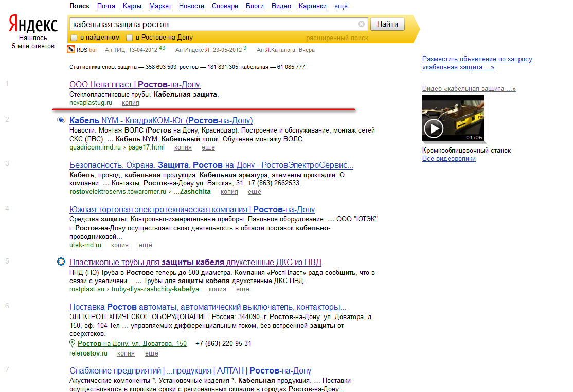Select the Поиск tab

coord(79,6)
